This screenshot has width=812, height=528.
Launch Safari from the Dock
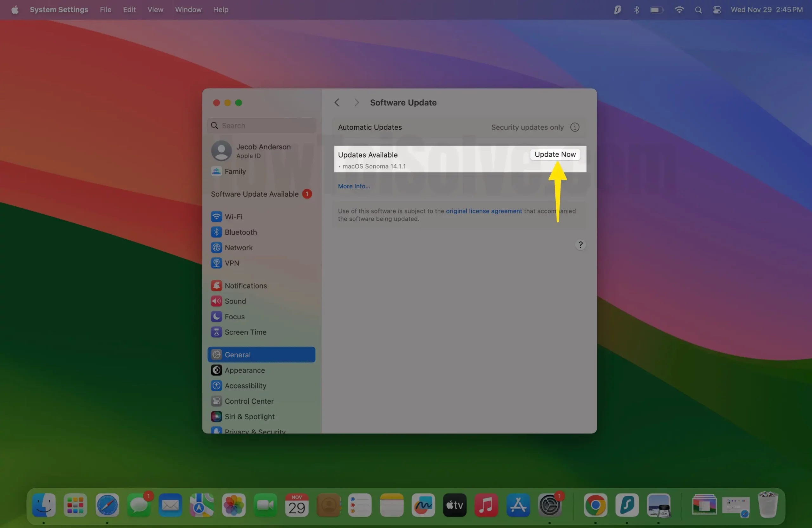click(x=107, y=505)
